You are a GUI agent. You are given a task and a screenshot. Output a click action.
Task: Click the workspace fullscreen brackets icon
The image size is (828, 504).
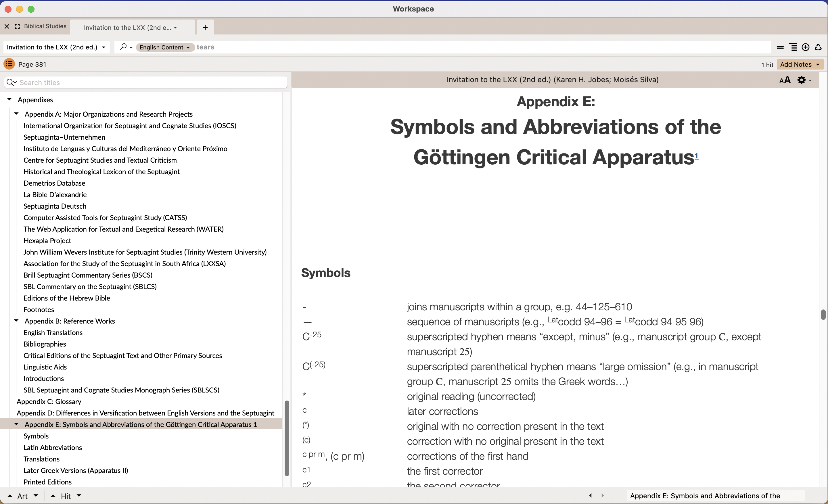tap(17, 26)
